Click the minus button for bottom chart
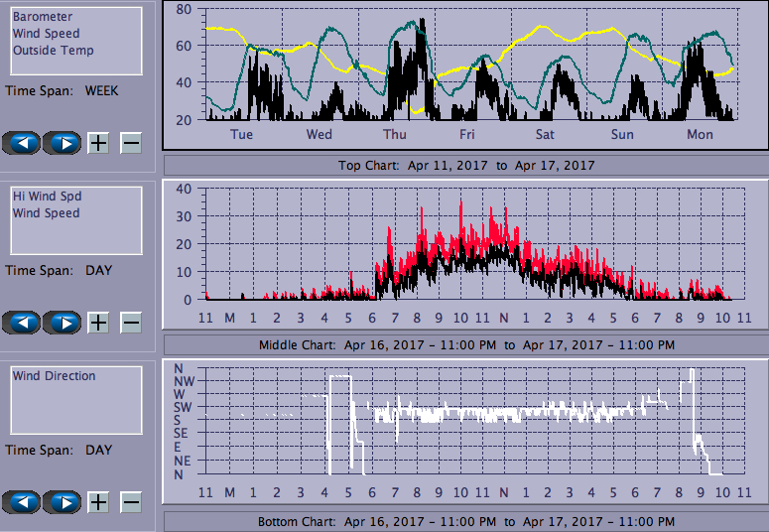 click(131, 502)
